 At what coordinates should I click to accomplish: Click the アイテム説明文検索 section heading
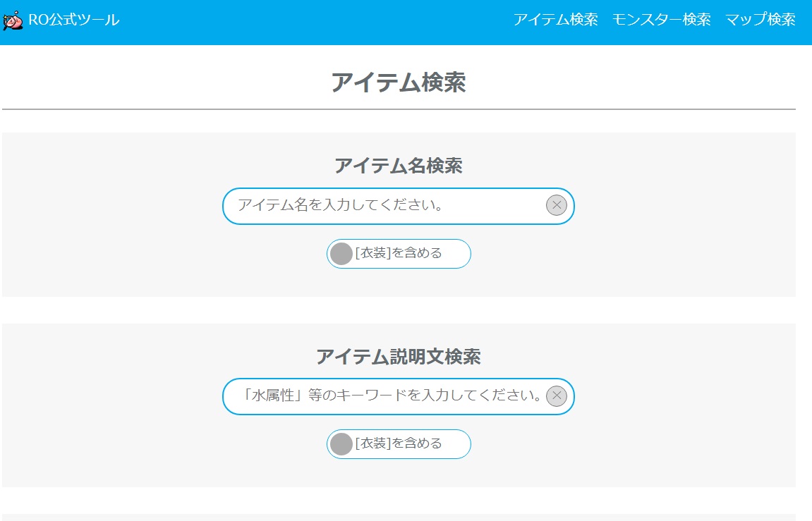398,357
